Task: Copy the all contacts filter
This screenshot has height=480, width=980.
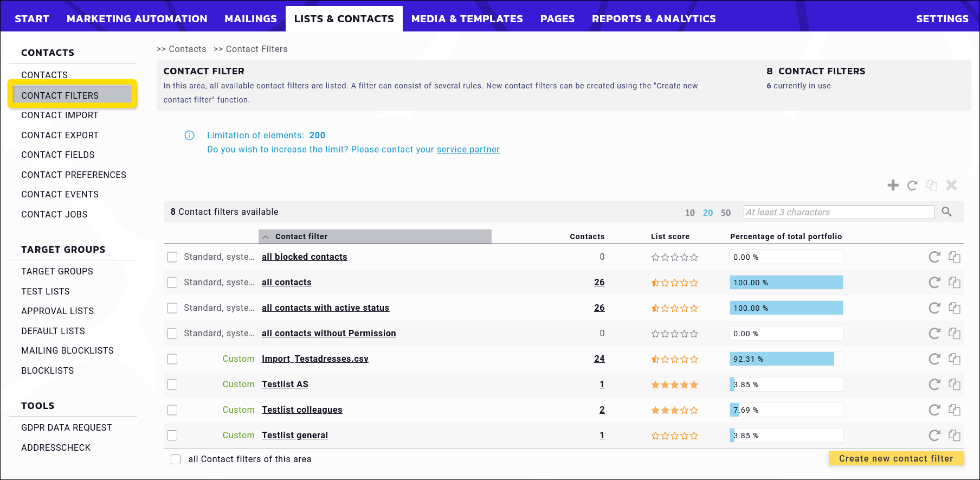Action: click(955, 283)
